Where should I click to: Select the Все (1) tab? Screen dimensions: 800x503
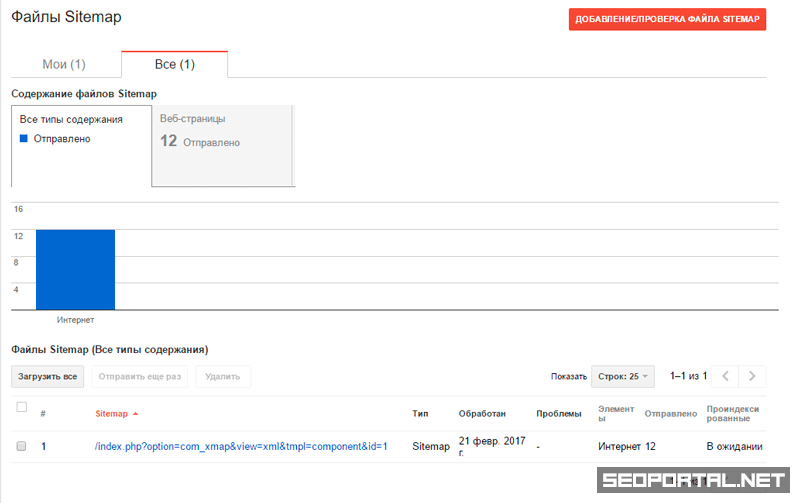[x=174, y=64]
